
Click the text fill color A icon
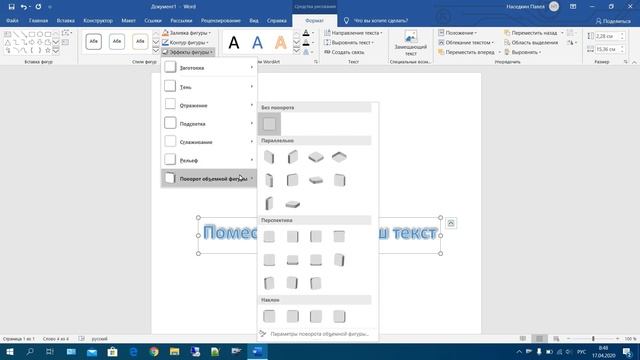(306, 33)
